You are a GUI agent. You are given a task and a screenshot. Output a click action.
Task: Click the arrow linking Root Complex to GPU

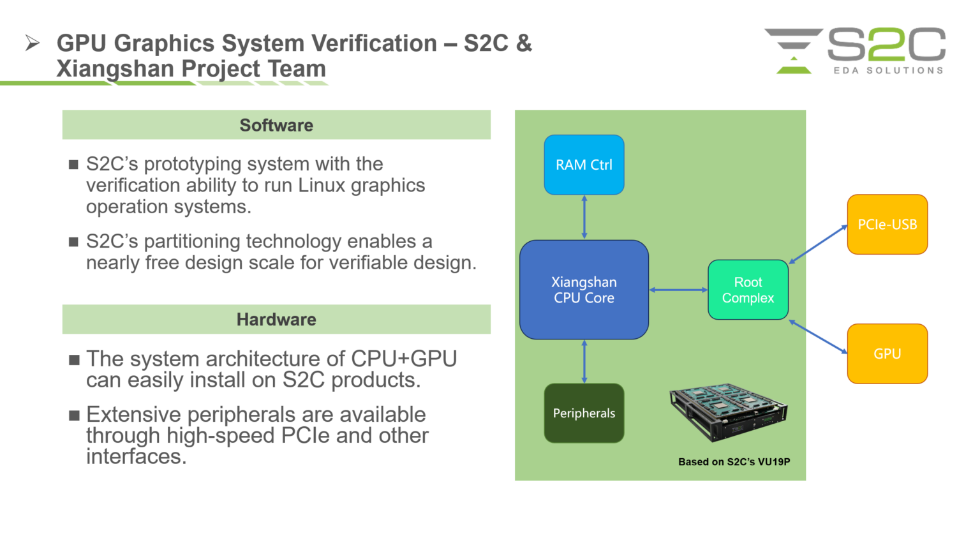[x=817, y=338]
